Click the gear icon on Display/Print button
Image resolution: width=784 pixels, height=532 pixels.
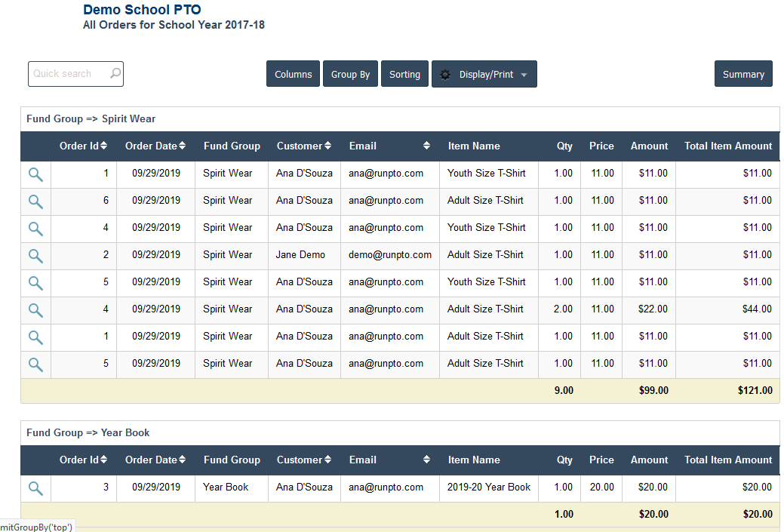[445, 75]
